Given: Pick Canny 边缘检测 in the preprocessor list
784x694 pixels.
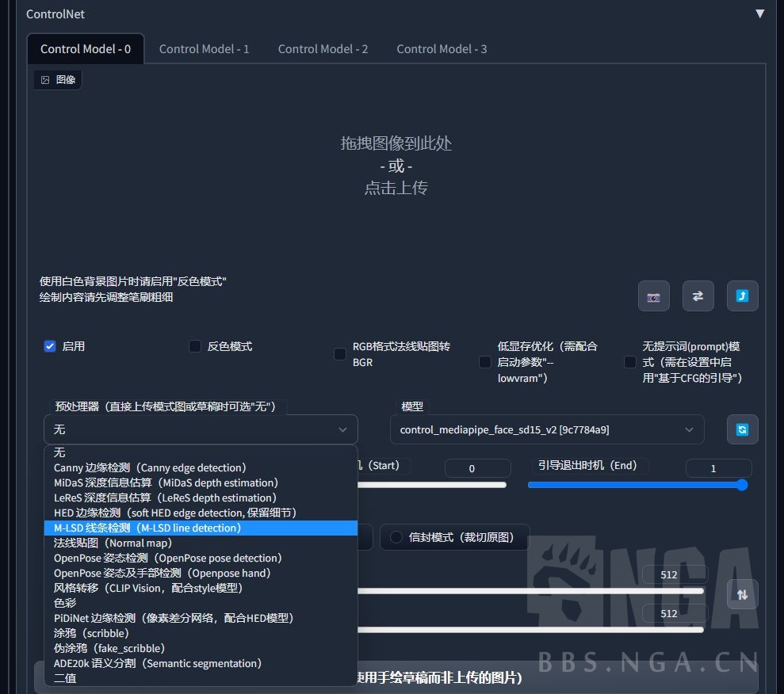Looking at the screenshot, I should point(150,467).
